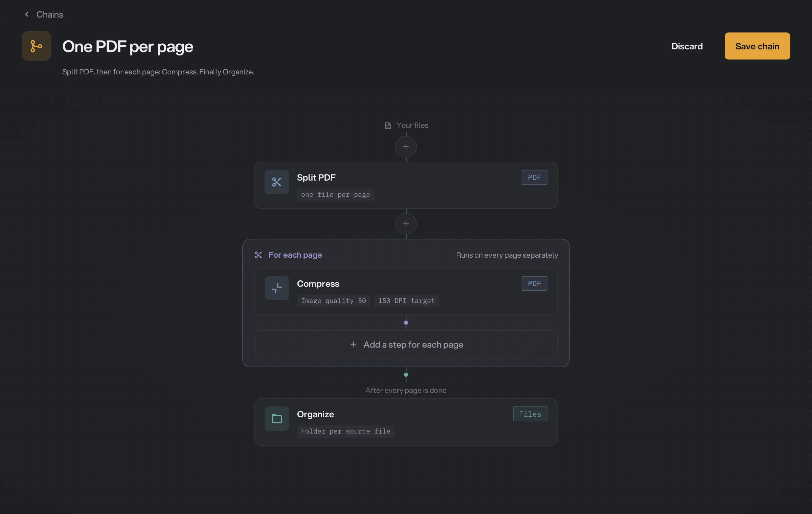
Task: Click the Save chain button
Action: [757, 46]
